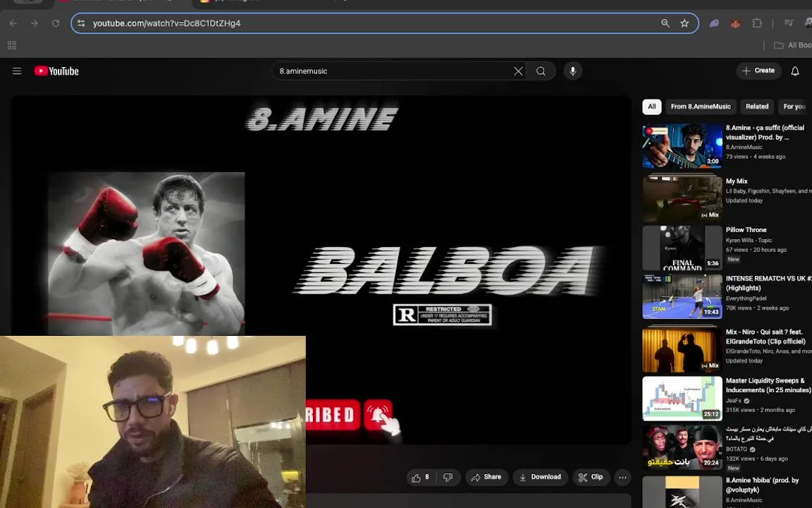The image size is (812, 508).
Task: Open the Mix - Niro Qui sait thumbnail
Action: pos(682,350)
